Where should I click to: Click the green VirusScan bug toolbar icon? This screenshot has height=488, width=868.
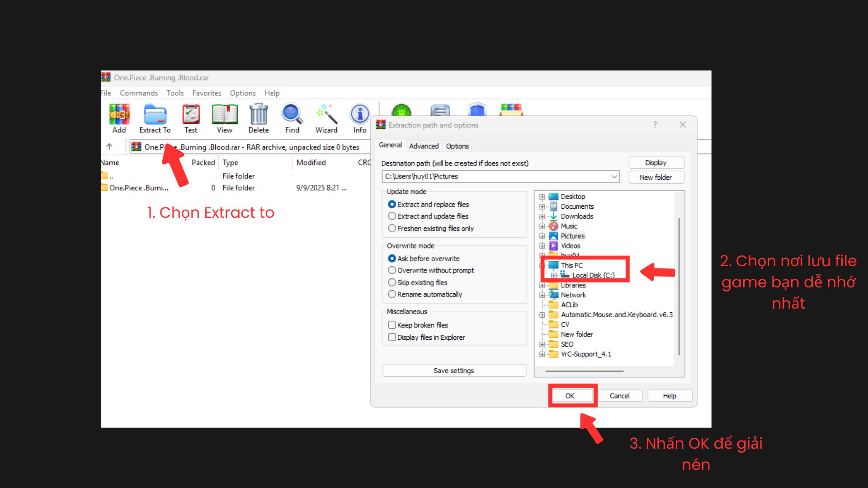[401, 110]
